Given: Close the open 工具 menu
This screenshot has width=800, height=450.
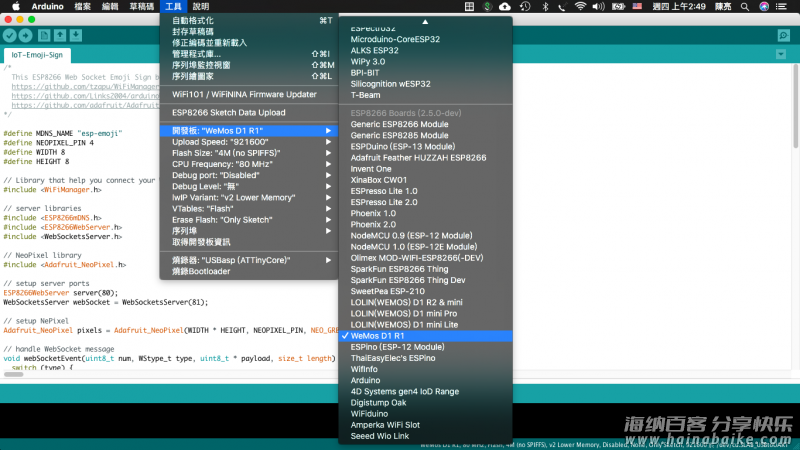Looking at the screenshot, I should (x=173, y=6).
